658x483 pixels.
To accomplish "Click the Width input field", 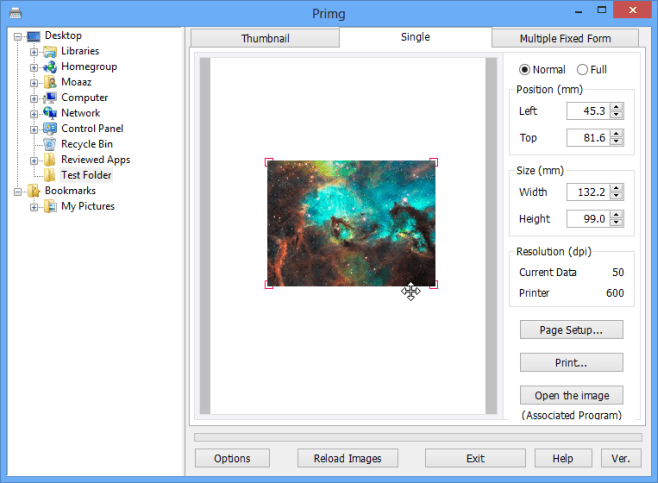I will pos(588,192).
